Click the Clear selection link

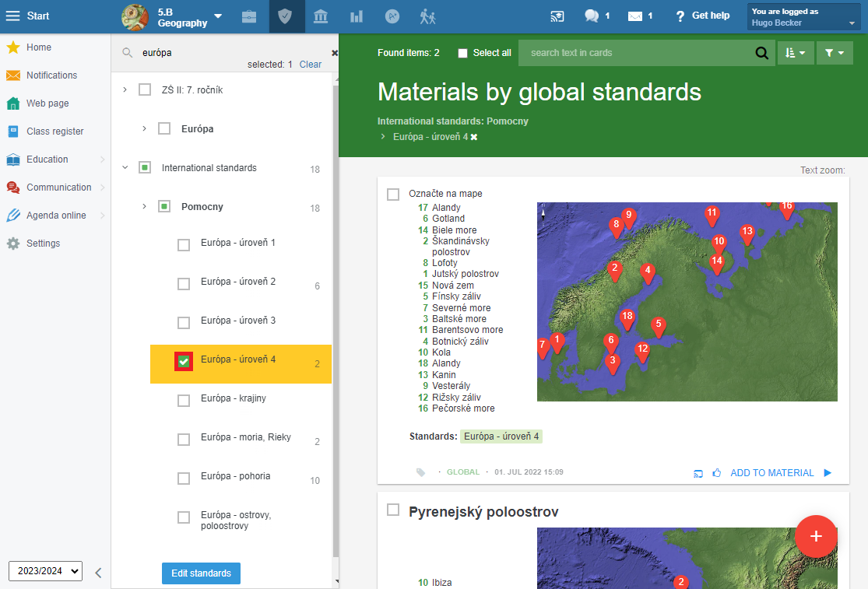point(311,65)
